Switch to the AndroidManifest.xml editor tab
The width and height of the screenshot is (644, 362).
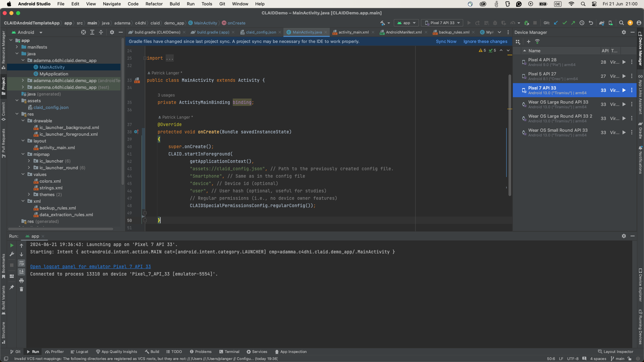[404, 33]
